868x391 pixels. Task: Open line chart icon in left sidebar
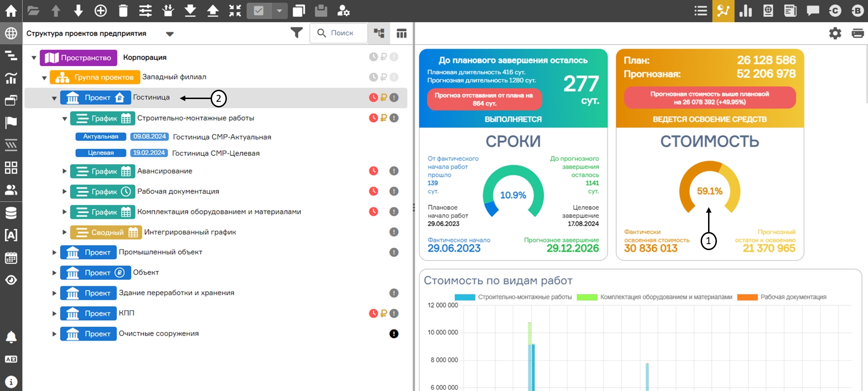11,78
